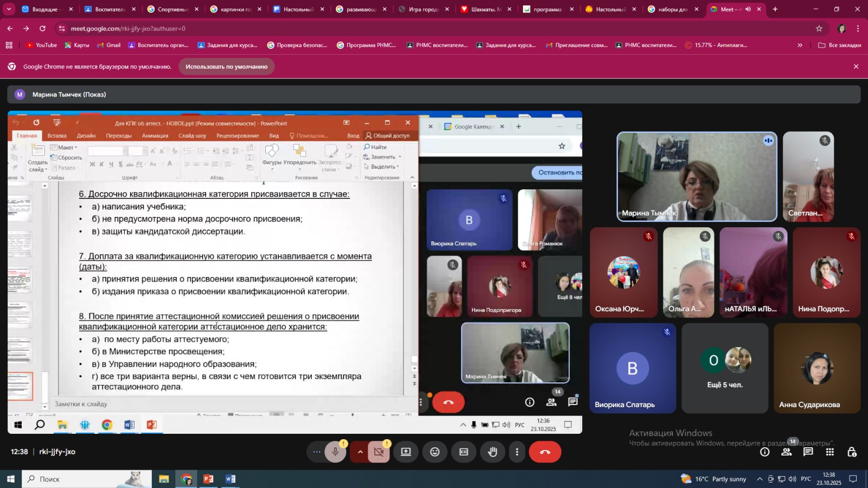Viewport: 868px width, 488px height.
Task: Open the YouTube bookmark
Action: (x=42, y=45)
